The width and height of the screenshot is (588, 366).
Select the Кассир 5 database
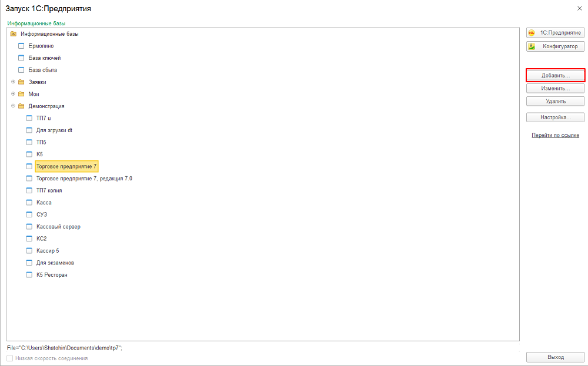click(48, 251)
